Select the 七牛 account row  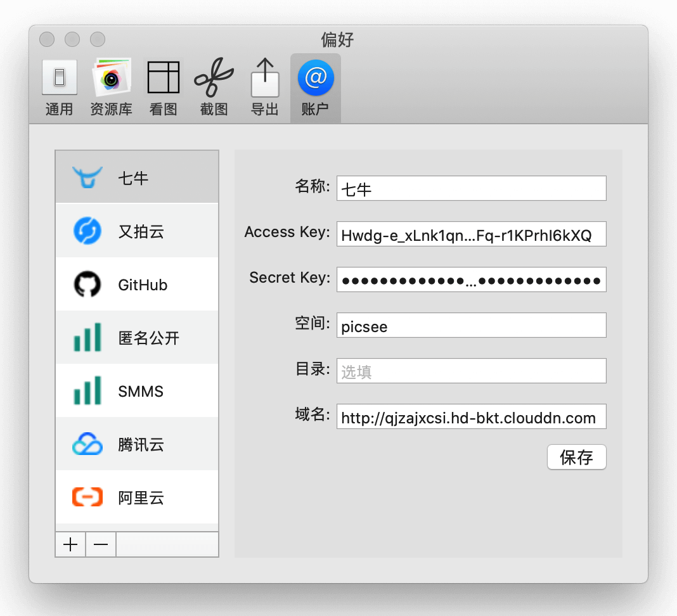click(137, 177)
